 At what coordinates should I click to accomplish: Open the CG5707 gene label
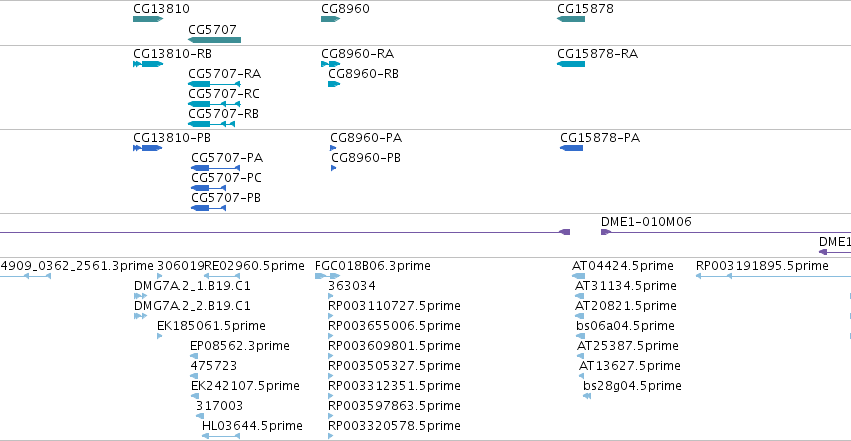coord(212,29)
